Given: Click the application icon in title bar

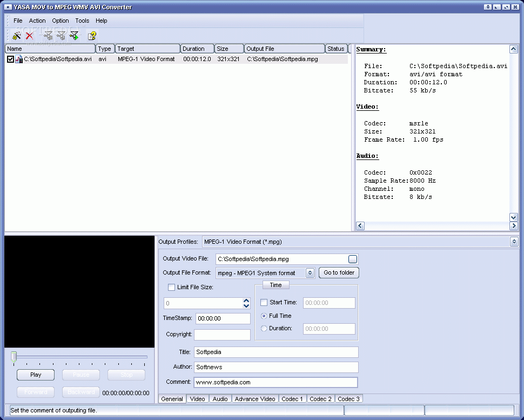Looking at the screenshot, I should (x=8, y=7).
